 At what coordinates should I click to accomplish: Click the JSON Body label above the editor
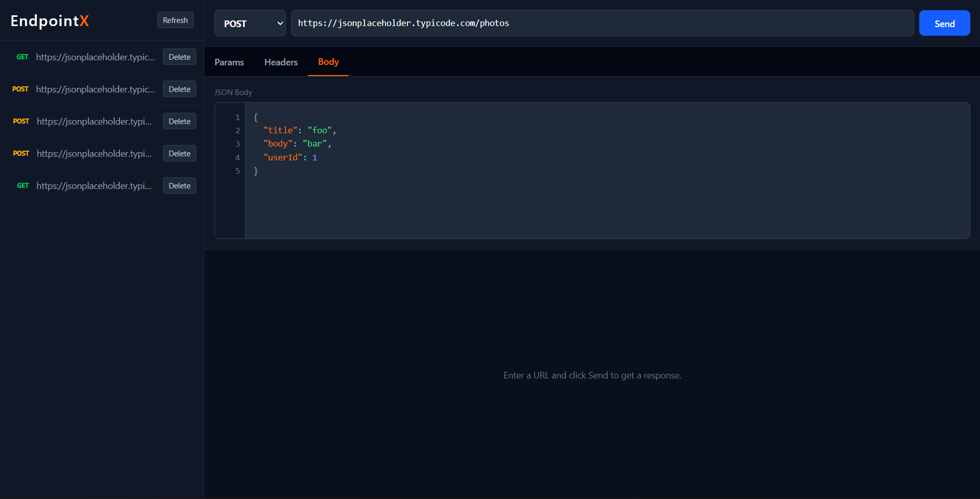tap(233, 92)
